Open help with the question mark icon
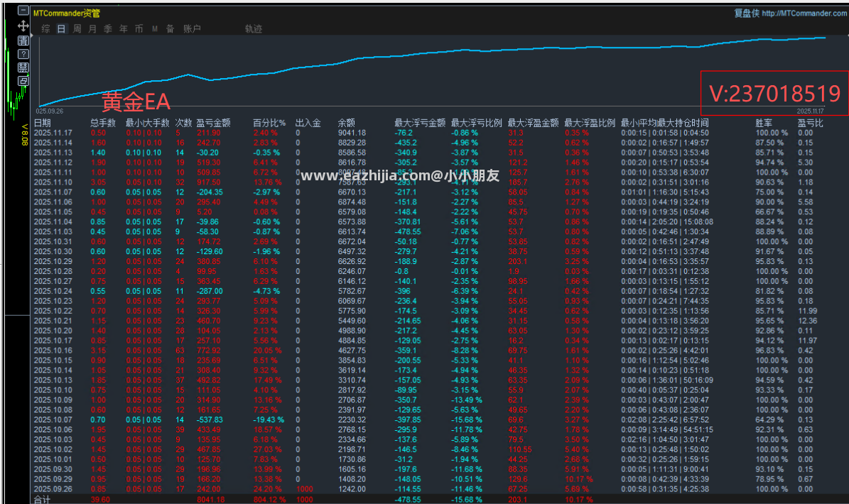This screenshot has height=504, width=849. [23, 54]
